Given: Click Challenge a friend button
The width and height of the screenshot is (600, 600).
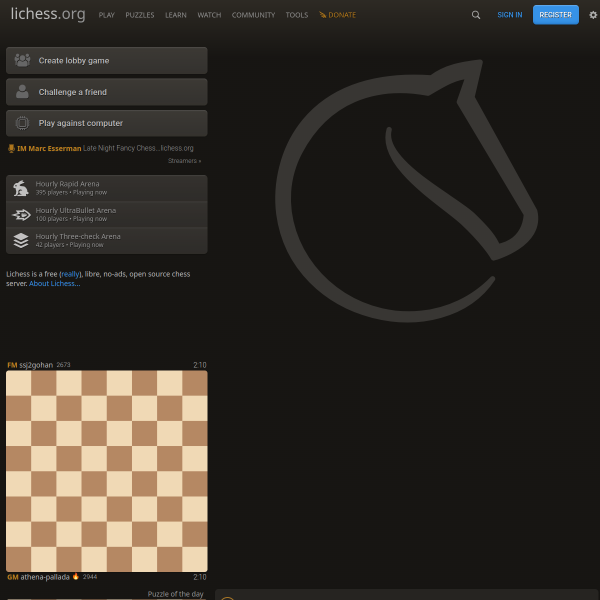Looking at the screenshot, I should point(107,92).
